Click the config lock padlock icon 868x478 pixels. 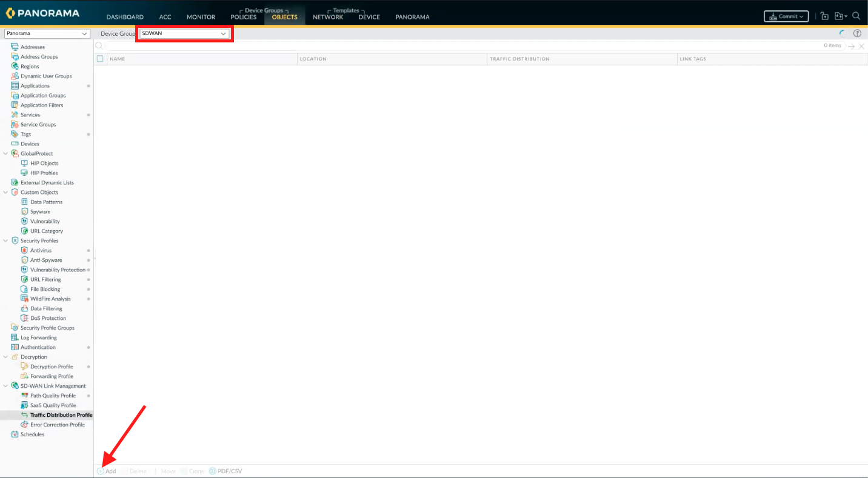pyautogui.click(x=824, y=16)
